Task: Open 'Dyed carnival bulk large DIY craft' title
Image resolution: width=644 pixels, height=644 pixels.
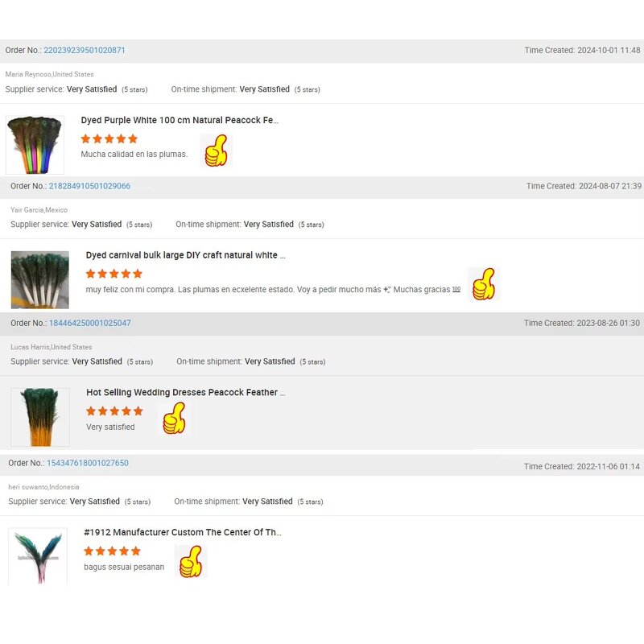Action: [185, 255]
